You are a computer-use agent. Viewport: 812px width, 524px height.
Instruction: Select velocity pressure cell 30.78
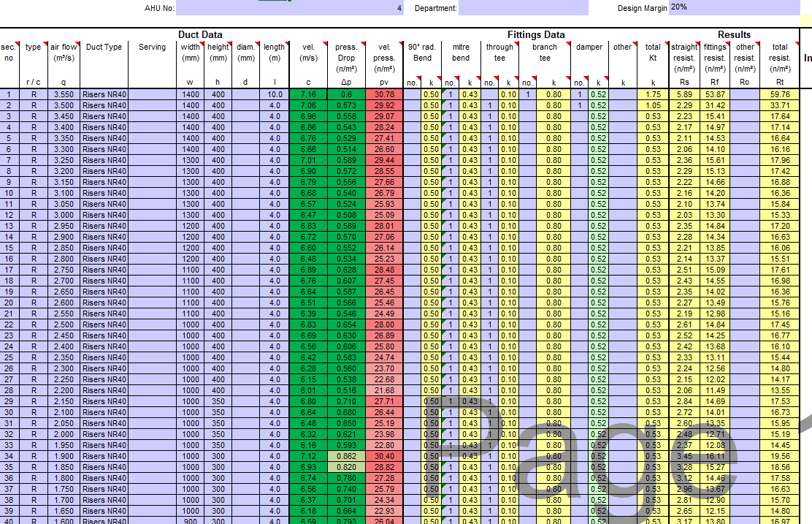pos(384,94)
